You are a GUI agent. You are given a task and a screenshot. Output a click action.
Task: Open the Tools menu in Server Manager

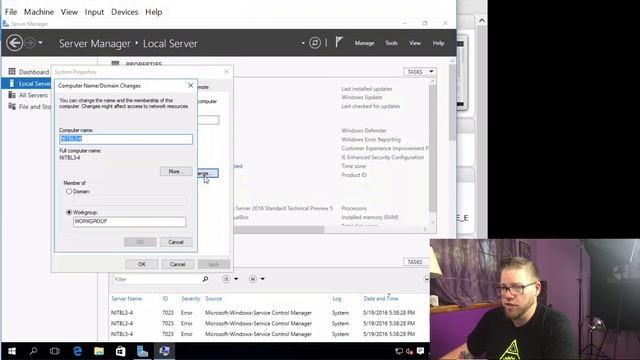click(391, 43)
